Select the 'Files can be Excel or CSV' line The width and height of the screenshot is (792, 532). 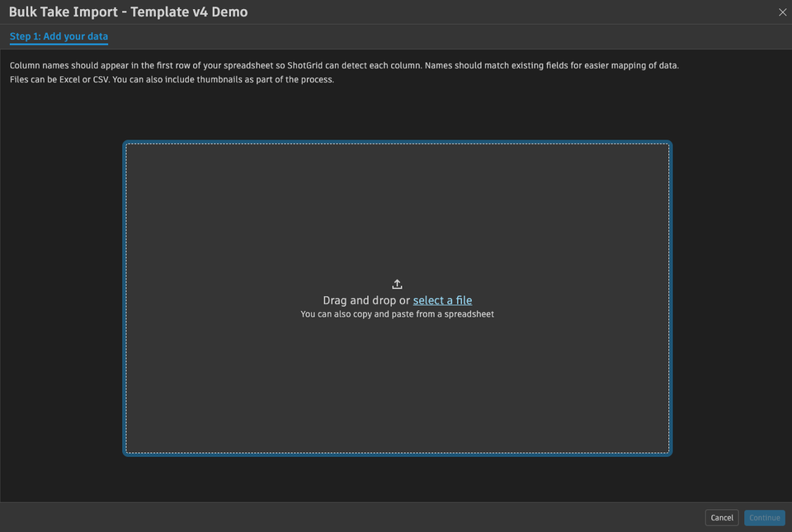pos(172,80)
